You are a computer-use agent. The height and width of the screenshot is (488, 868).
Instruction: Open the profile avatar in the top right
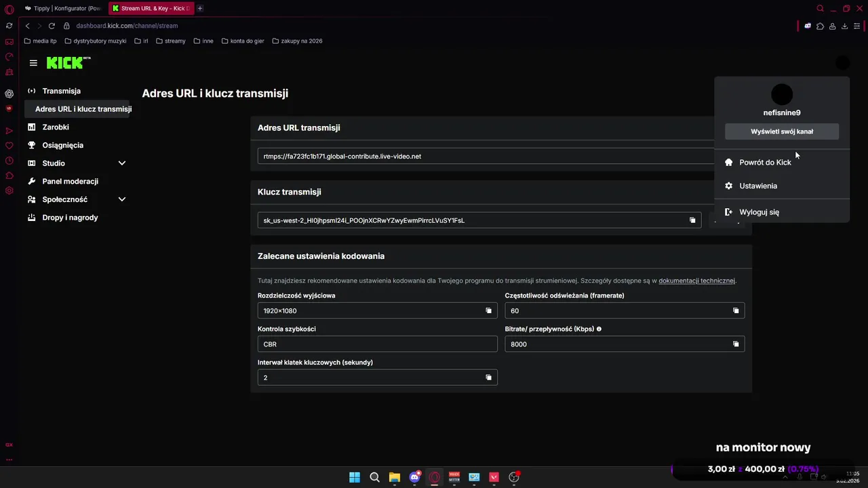pyautogui.click(x=842, y=63)
